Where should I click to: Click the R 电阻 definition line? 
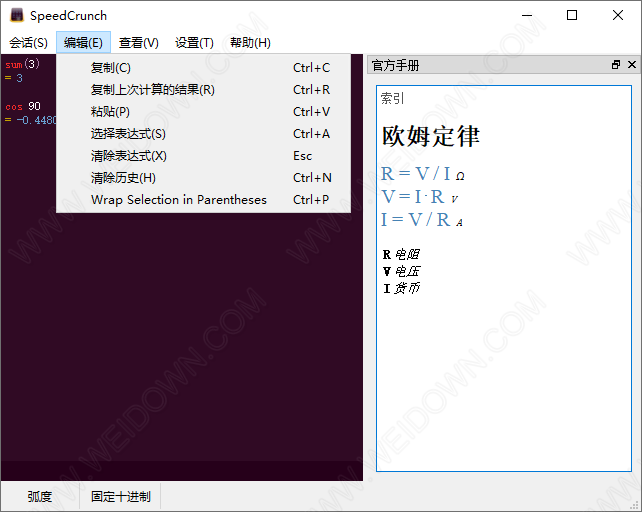401,254
